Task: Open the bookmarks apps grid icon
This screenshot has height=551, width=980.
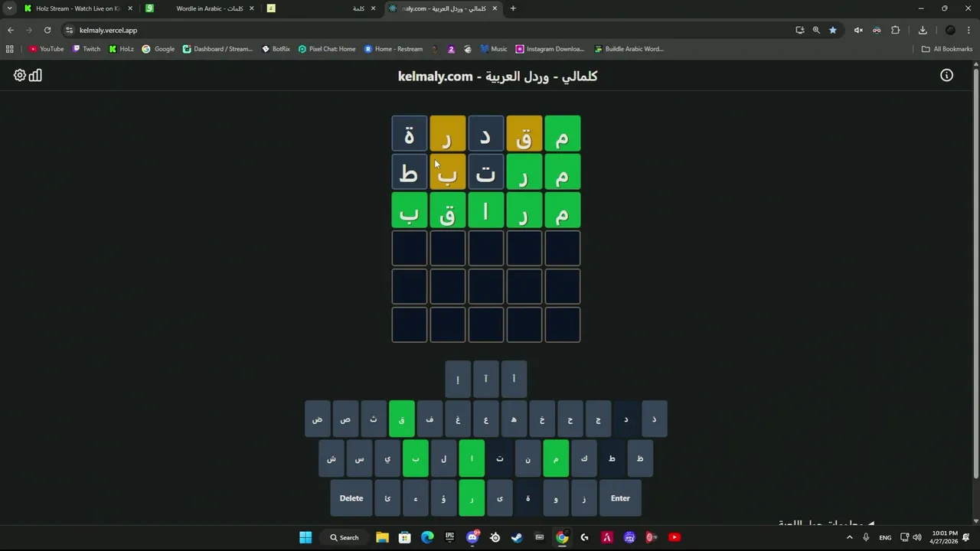Action: point(9,49)
